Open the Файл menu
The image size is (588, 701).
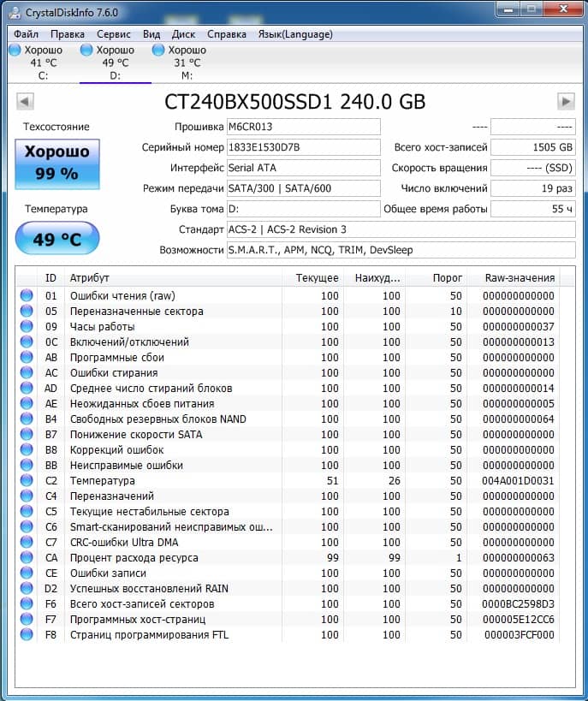coord(26,34)
